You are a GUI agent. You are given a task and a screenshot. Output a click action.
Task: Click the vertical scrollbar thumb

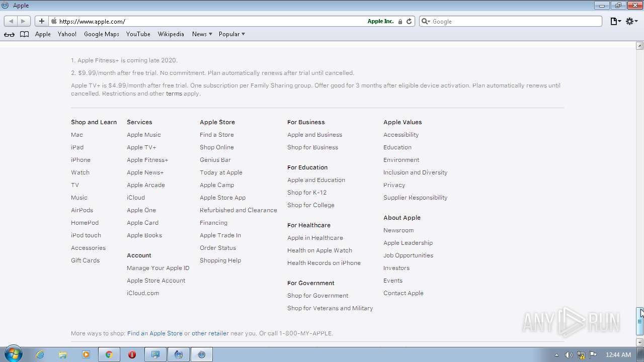point(640,321)
